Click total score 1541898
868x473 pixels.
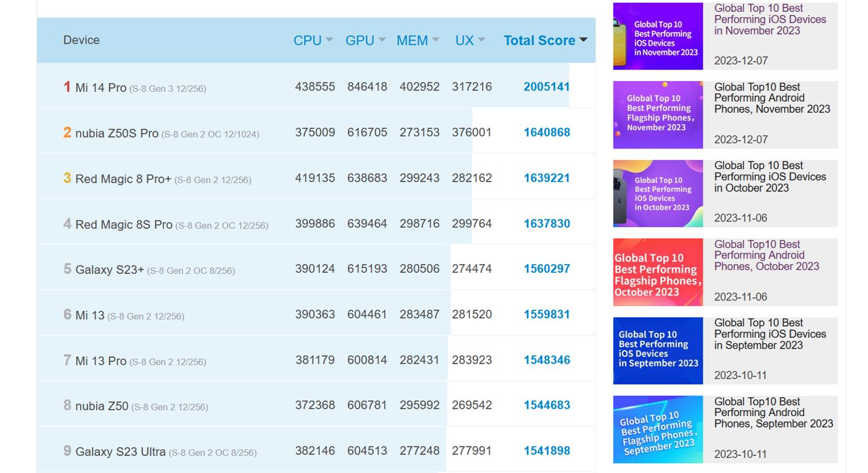[x=547, y=451]
